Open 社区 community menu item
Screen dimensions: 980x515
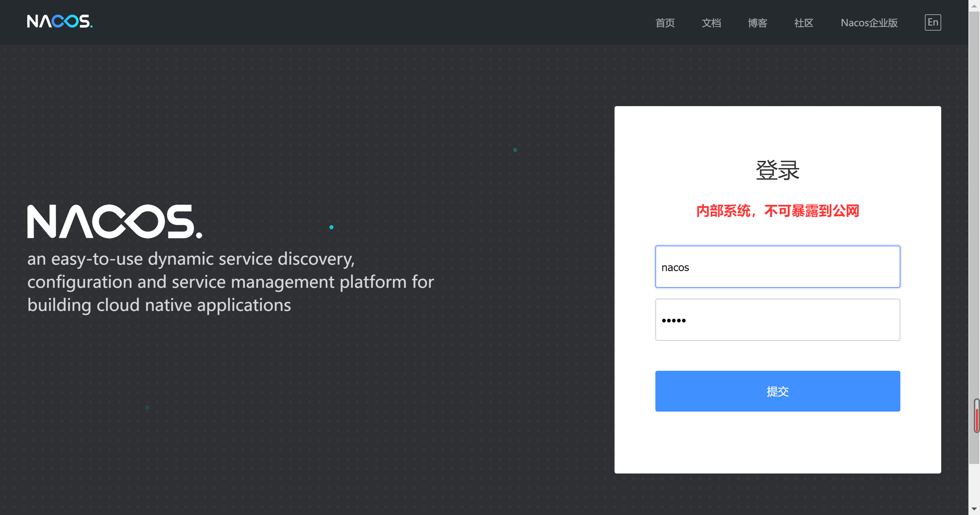click(x=803, y=23)
